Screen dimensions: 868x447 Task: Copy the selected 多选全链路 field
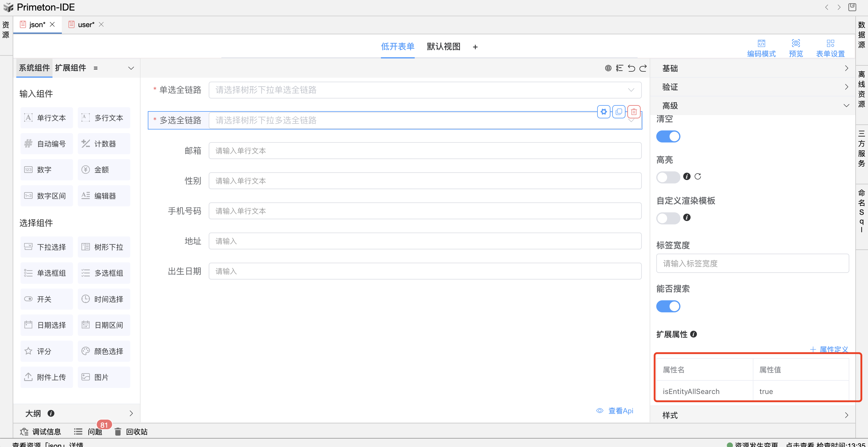pyautogui.click(x=619, y=112)
